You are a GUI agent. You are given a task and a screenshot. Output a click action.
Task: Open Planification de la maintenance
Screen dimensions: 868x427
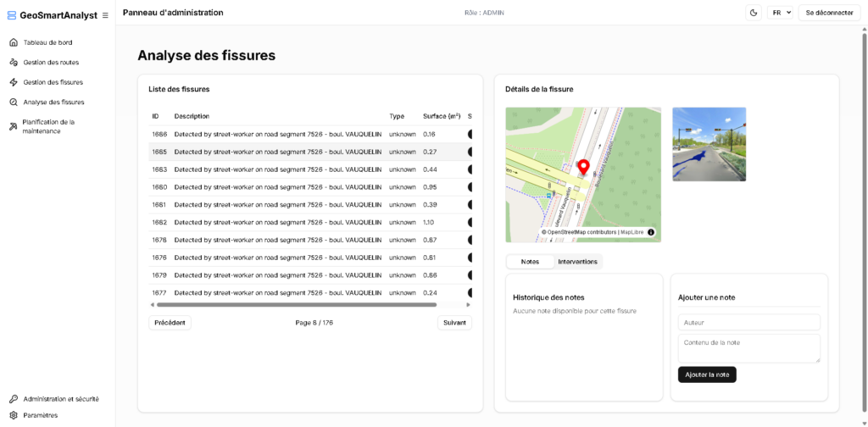(48, 126)
